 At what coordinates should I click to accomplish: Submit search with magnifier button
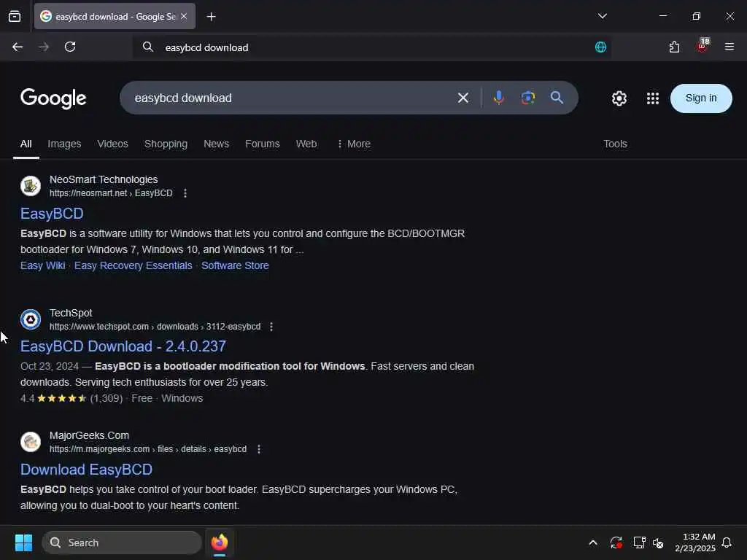pyautogui.click(x=557, y=98)
